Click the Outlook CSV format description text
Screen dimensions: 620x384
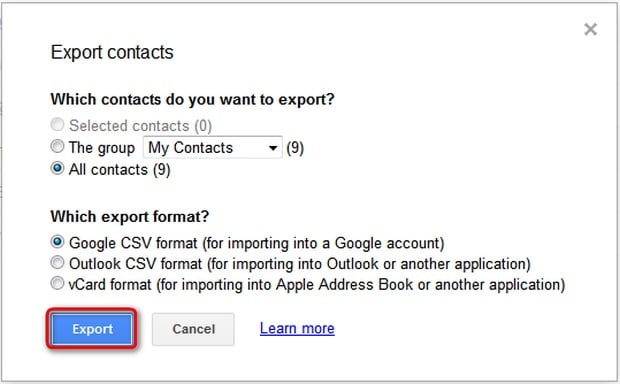point(300,264)
